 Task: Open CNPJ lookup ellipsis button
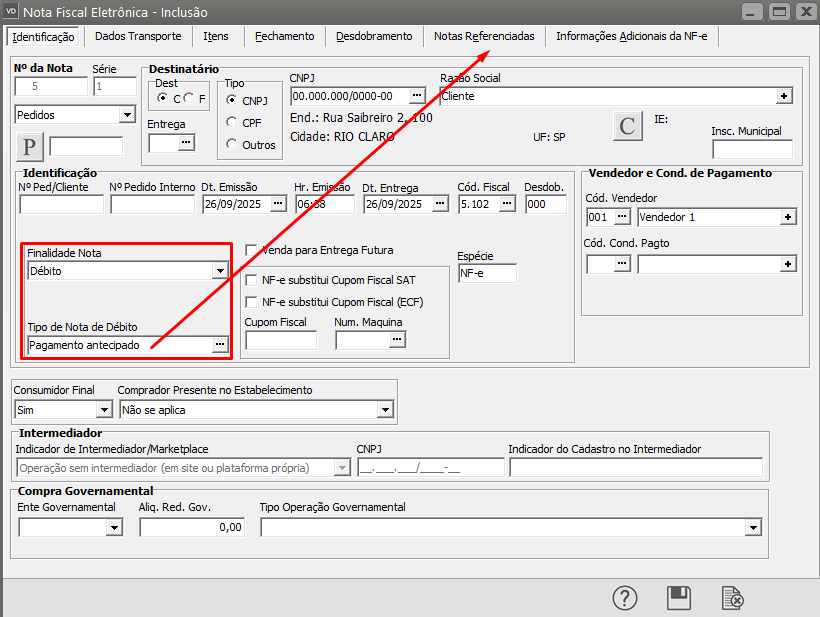tap(417, 96)
